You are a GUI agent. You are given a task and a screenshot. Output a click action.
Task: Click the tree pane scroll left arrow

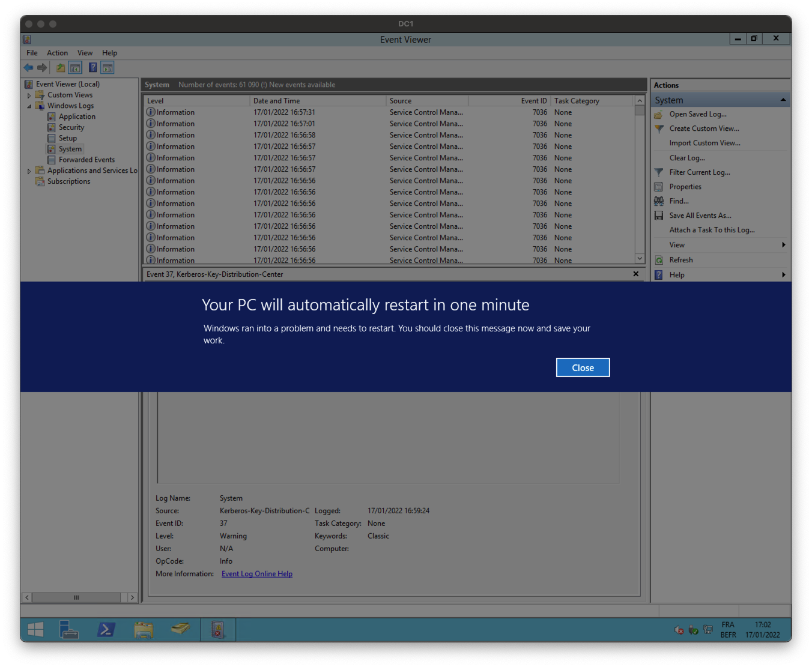[27, 597]
